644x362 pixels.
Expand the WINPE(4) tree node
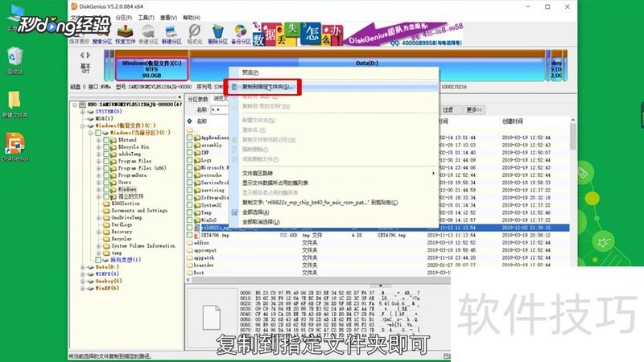click(83, 274)
